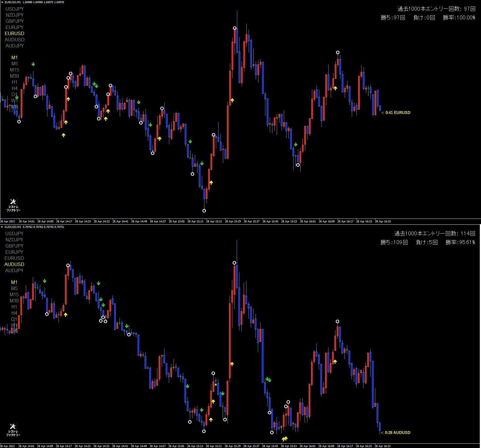Set EURUSD chart to M15 timeframe
481x448 pixels.
(14, 70)
